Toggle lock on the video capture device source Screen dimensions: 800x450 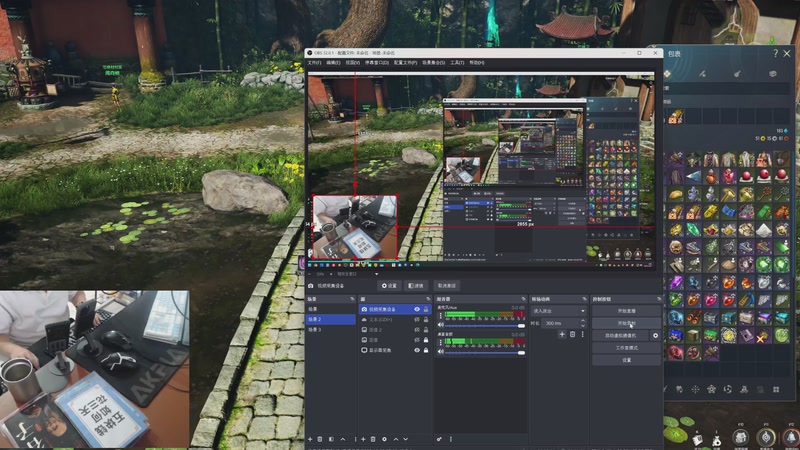point(426,310)
